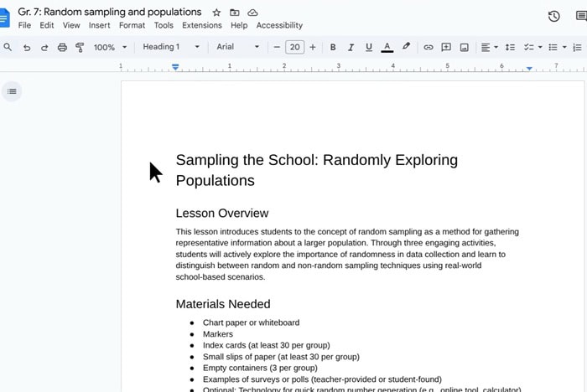This screenshot has height=392, width=587.
Task: Click the font size field showing 20
Action: 294,47
